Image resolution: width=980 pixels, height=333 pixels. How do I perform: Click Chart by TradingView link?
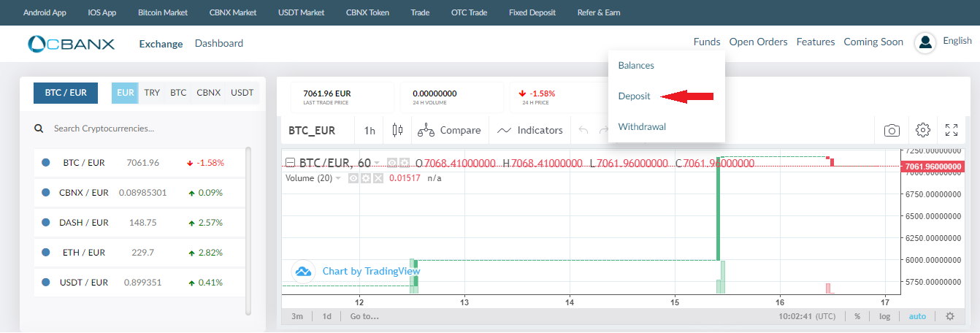click(371, 272)
